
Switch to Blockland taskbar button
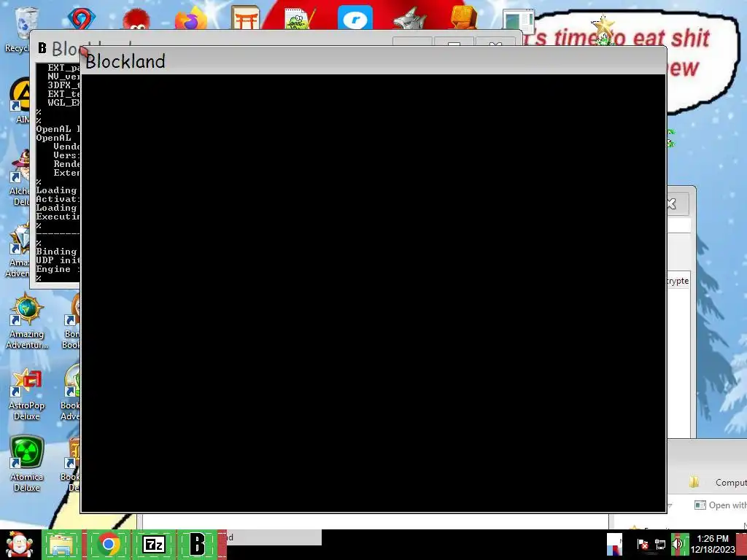pos(197,544)
